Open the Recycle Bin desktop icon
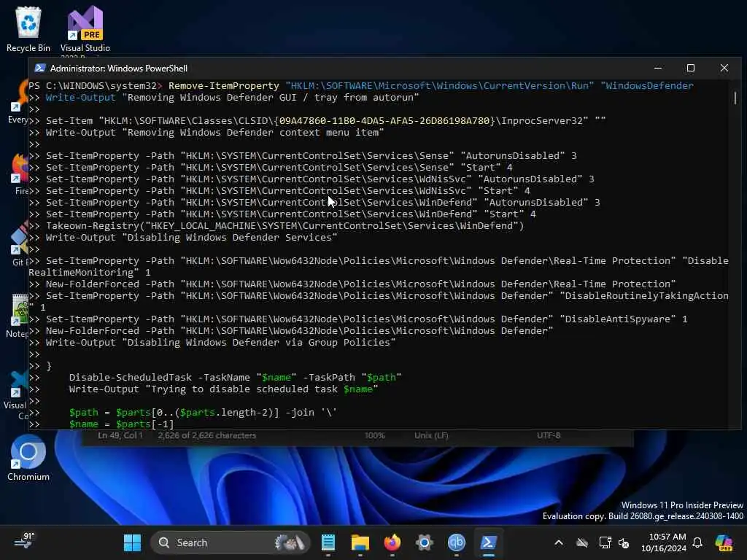The image size is (747, 560). pyautogui.click(x=28, y=29)
